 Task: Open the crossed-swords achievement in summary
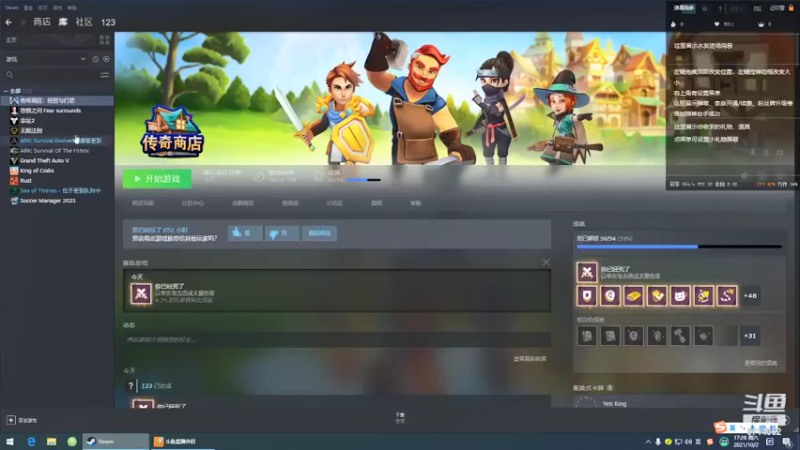141,294
